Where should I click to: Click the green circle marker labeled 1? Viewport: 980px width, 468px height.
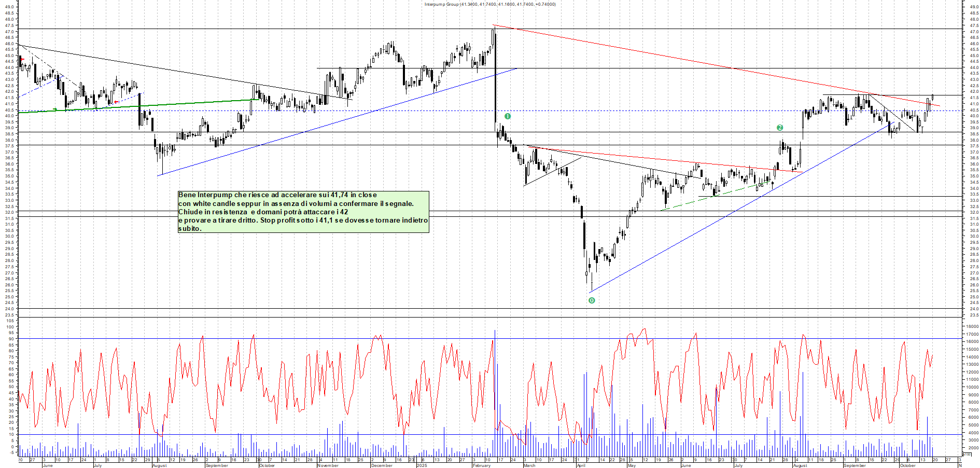tap(508, 116)
